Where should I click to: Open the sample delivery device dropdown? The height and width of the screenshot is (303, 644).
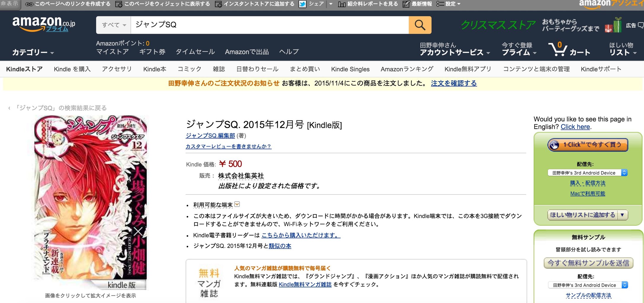[x=588, y=285]
